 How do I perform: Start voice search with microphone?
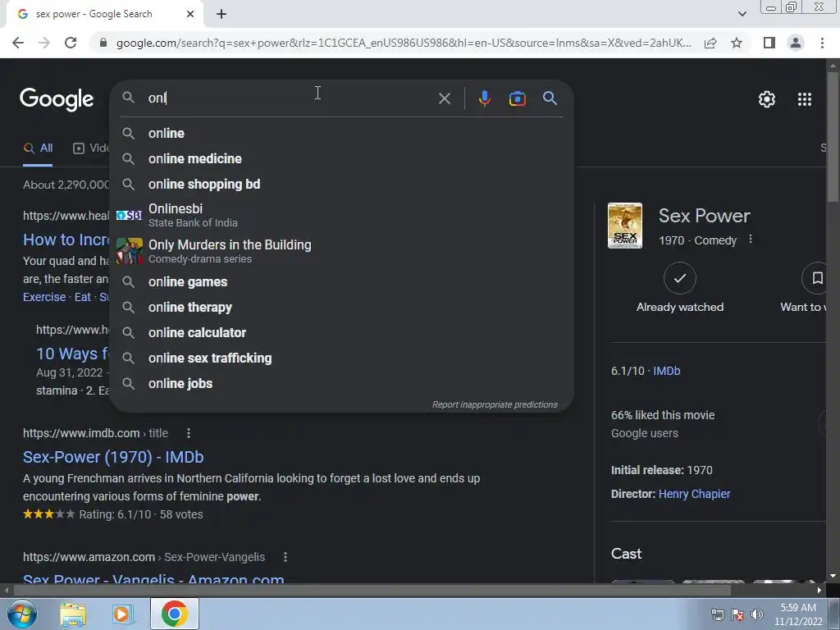click(x=484, y=98)
